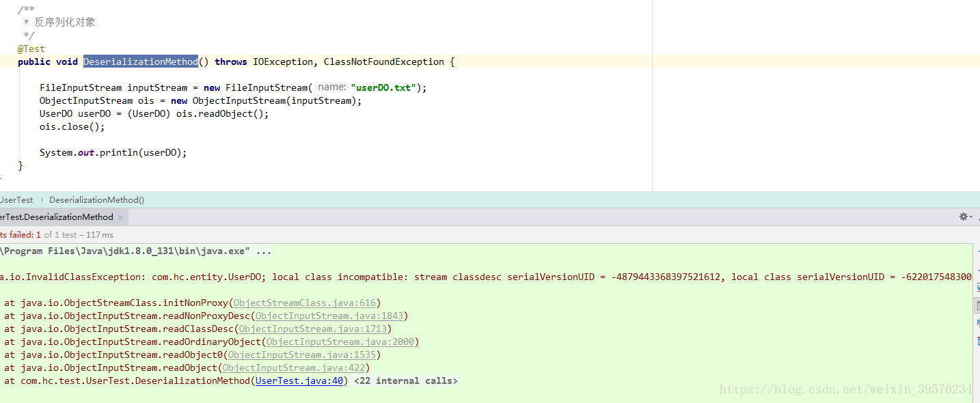Click the java.io.InvalidClassException error message line
The image size is (980, 403).
point(486,277)
